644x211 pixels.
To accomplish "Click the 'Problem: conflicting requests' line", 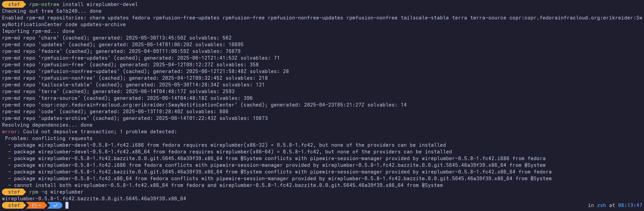I will (x=49, y=138).
